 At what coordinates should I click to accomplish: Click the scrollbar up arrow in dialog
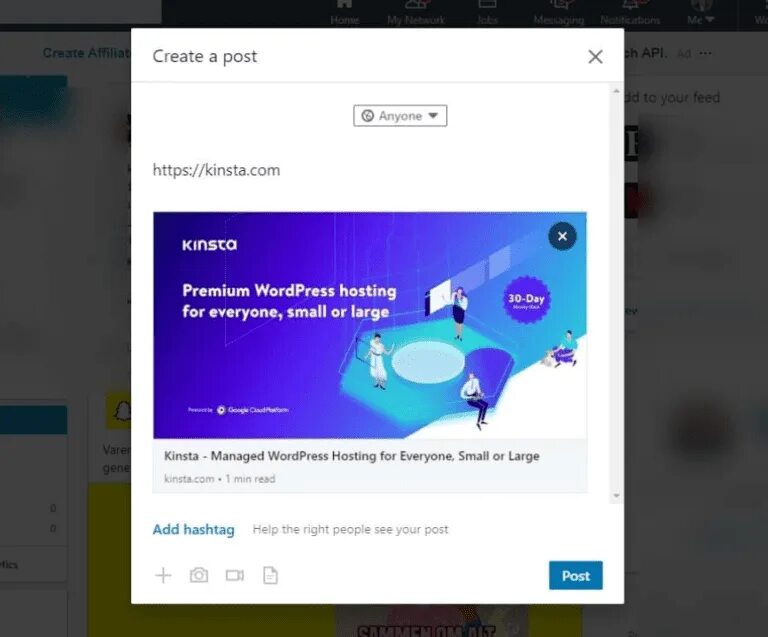(616, 91)
